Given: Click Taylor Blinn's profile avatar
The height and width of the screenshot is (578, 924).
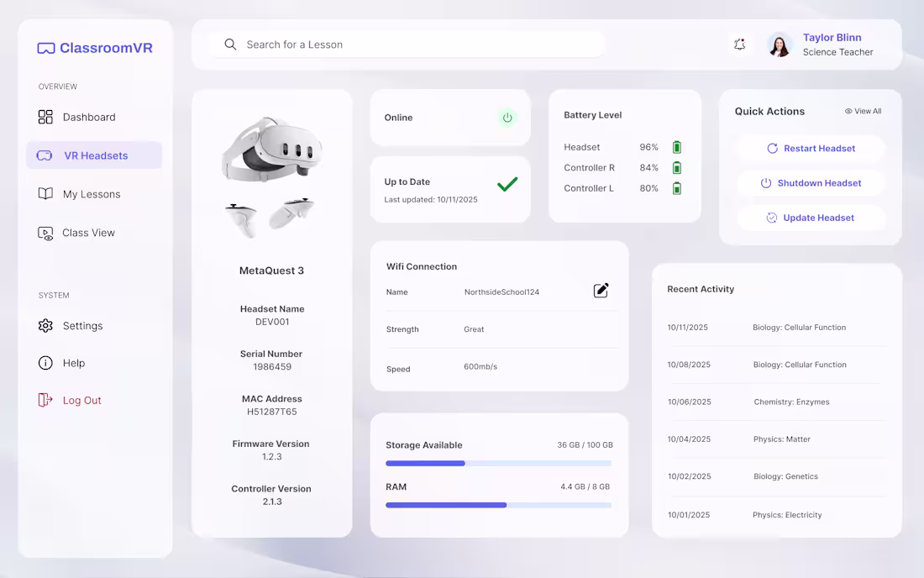Looking at the screenshot, I should [x=780, y=45].
